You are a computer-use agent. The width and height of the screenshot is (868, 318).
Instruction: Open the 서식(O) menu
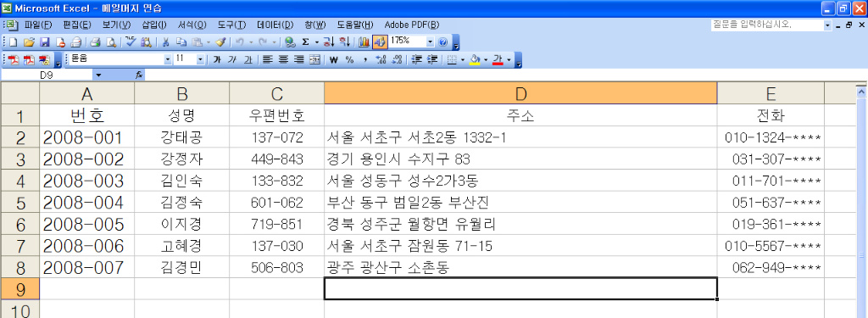click(192, 25)
